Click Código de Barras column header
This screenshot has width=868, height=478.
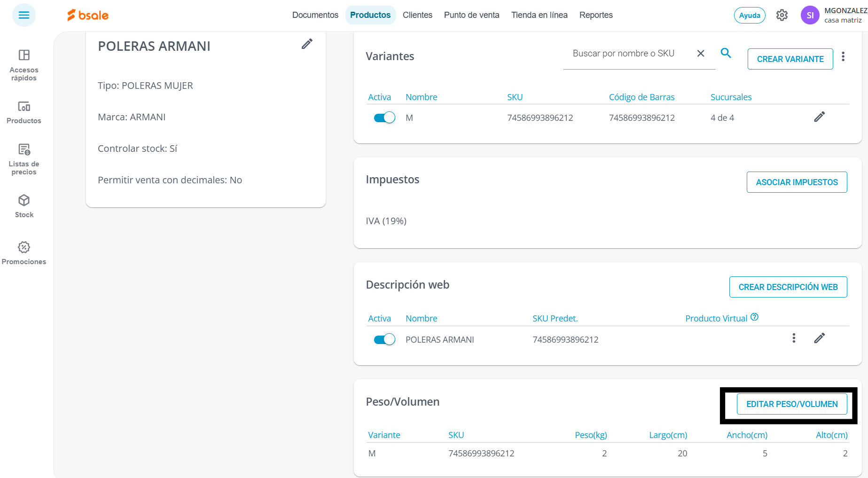point(642,97)
